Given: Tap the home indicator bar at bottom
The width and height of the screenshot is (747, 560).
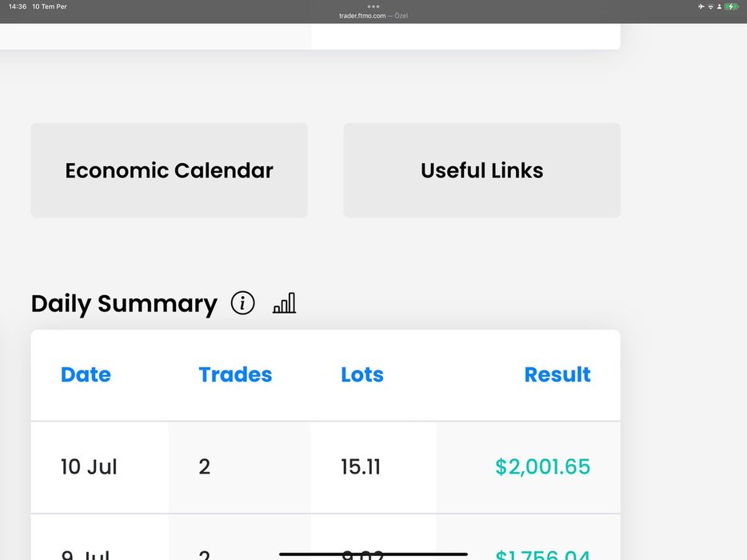Looking at the screenshot, I should tap(373, 554).
